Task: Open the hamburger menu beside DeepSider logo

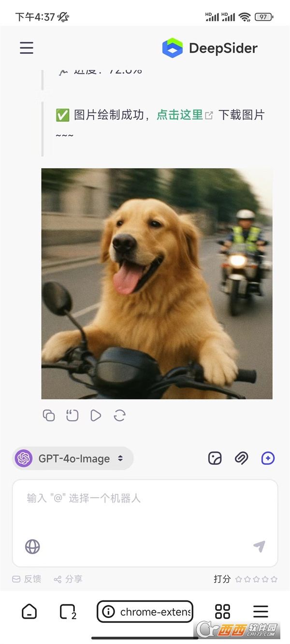Action: [27, 48]
